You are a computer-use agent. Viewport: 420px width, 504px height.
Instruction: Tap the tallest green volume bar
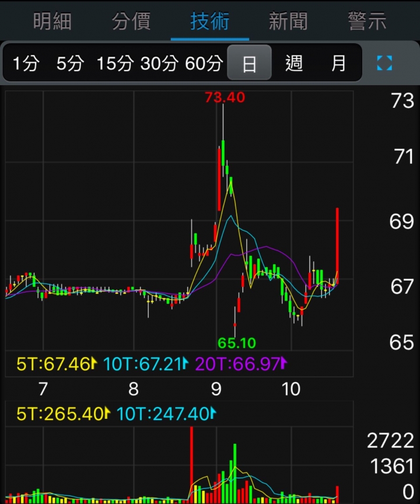coord(235,474)
